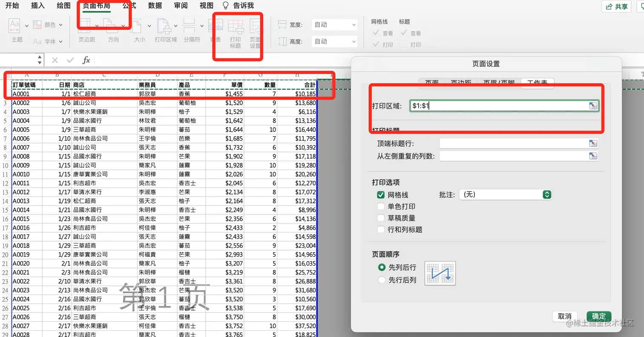
Task: Select the 松仁超商 cell in row A0001
Action: coord(105,94)
